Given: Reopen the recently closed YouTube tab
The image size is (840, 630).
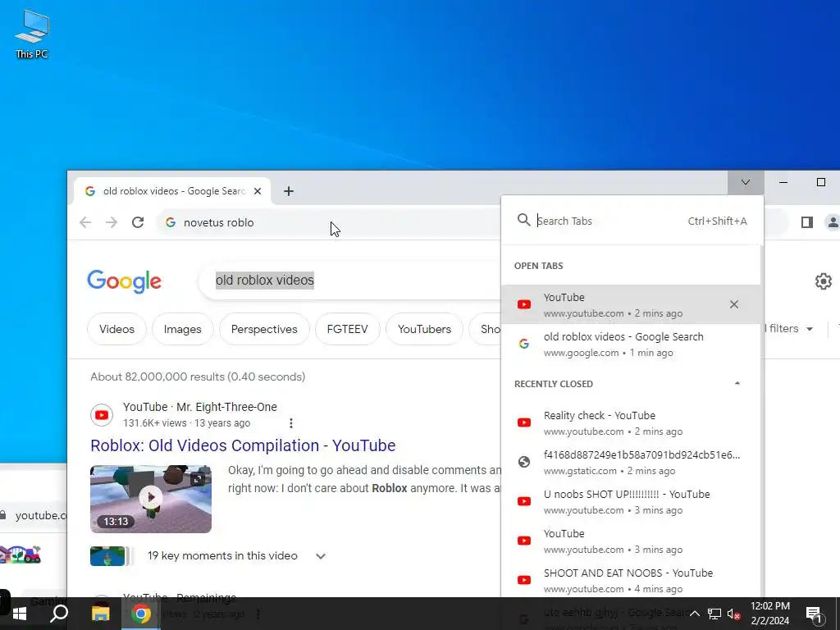Looking at the screenshot, I should coord(631,541).
